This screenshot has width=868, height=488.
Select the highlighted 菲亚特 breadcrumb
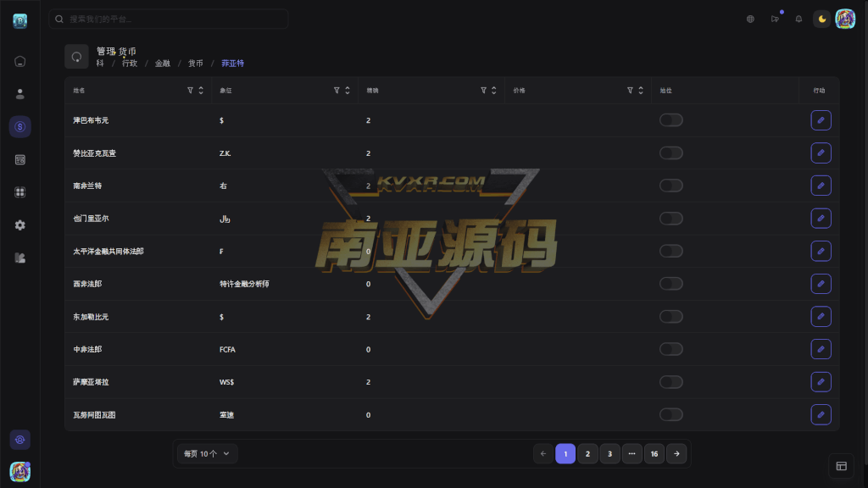pyautogui.click(x=232, y=63)
